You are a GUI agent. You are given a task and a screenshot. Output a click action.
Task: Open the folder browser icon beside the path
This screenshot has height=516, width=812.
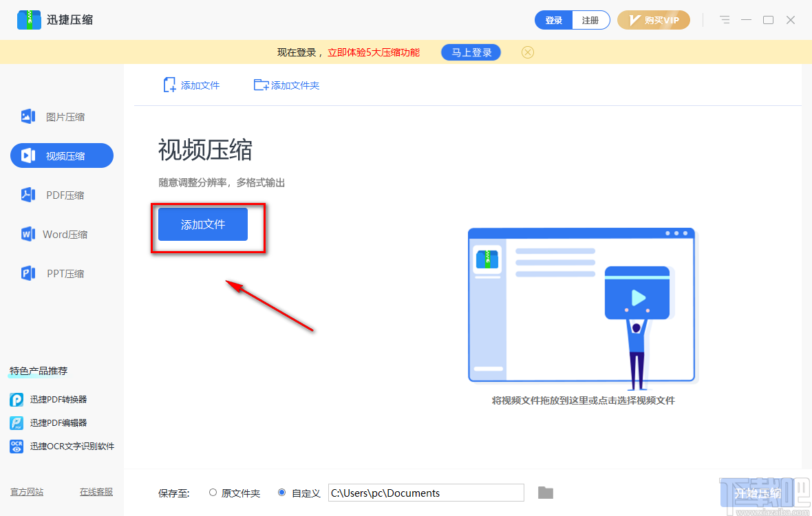click(x=545, y=493)
